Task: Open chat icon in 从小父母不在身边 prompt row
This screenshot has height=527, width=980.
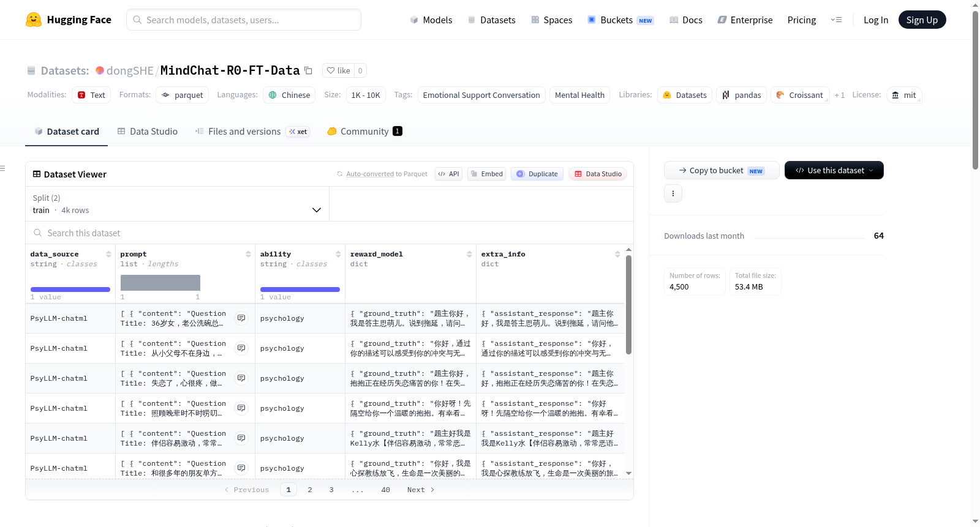Action: pyautogui.click(x=241, y=348)
